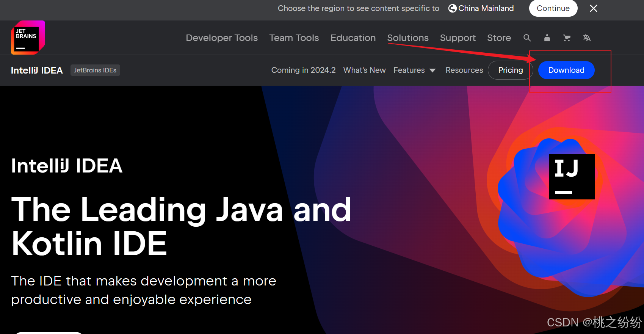The height and width of the screenshot is (334, 644).
Task: Click the IJ IntelliJ IDEA logo tile
Action: pyautogui.click(x=572, y=177)
